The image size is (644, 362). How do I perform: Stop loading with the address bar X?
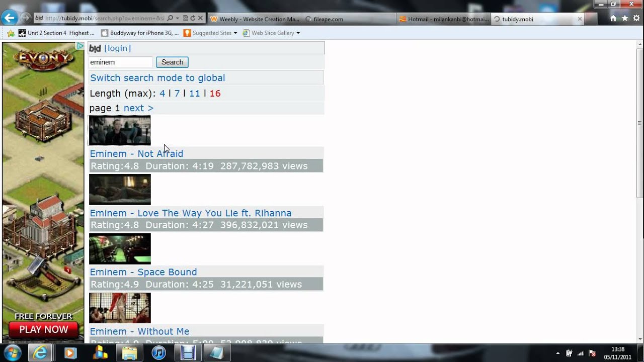pyautogui.click(x=200, y=19)
